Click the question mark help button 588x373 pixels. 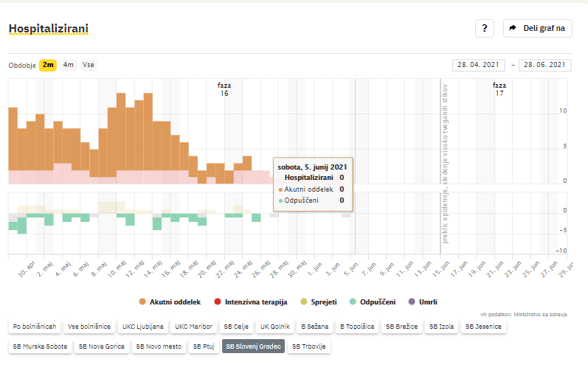coord(484,28)
